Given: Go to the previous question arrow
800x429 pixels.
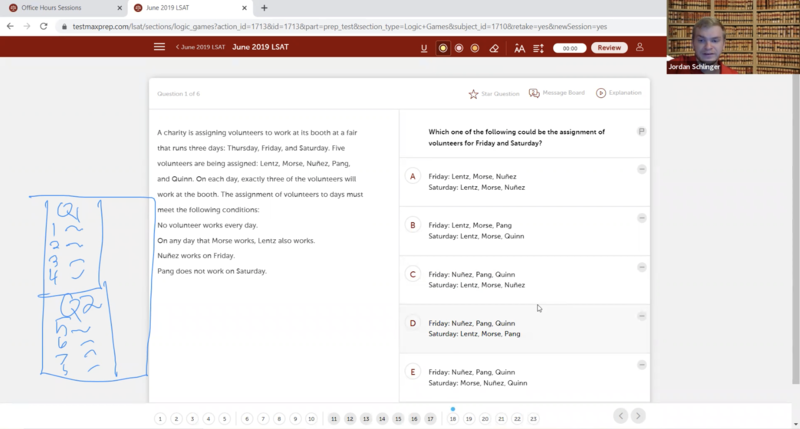Looking at the screenshot, I should tap(621, 416).
